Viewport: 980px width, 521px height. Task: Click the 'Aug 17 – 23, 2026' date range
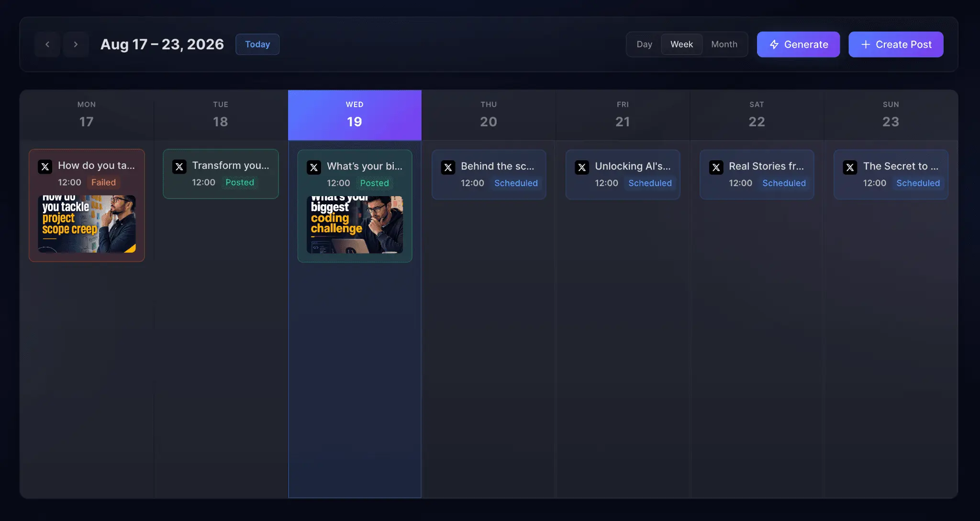[x=162, y=44]
